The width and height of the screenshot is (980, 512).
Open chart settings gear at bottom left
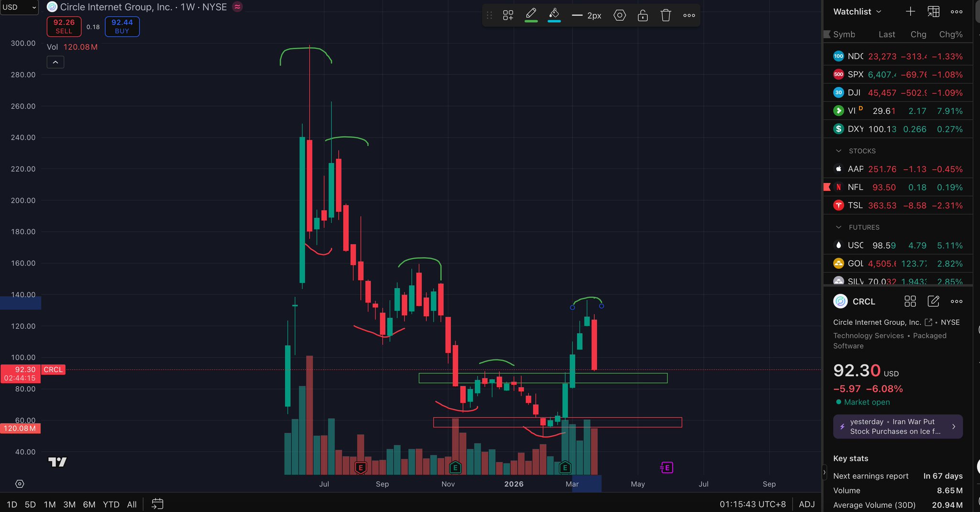[x=20, y=484]
